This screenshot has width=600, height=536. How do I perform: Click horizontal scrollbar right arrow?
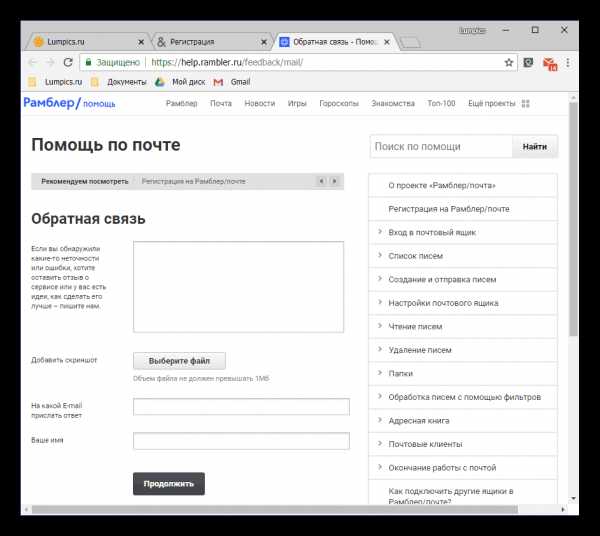point(562,510)
